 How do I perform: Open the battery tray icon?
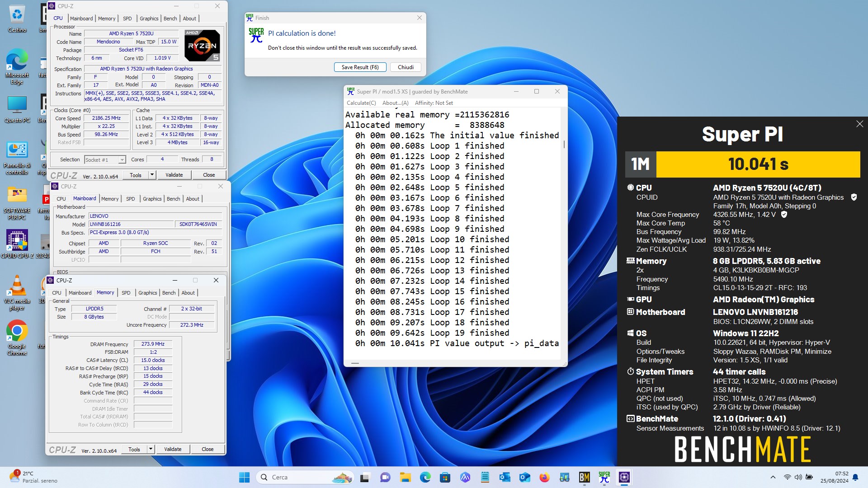click(x=809, y=477)
